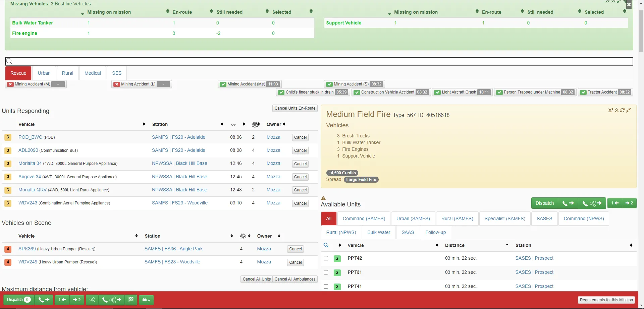
Task: Click the checkered flag icon in the bottom bar
Action: pos(131,300)
